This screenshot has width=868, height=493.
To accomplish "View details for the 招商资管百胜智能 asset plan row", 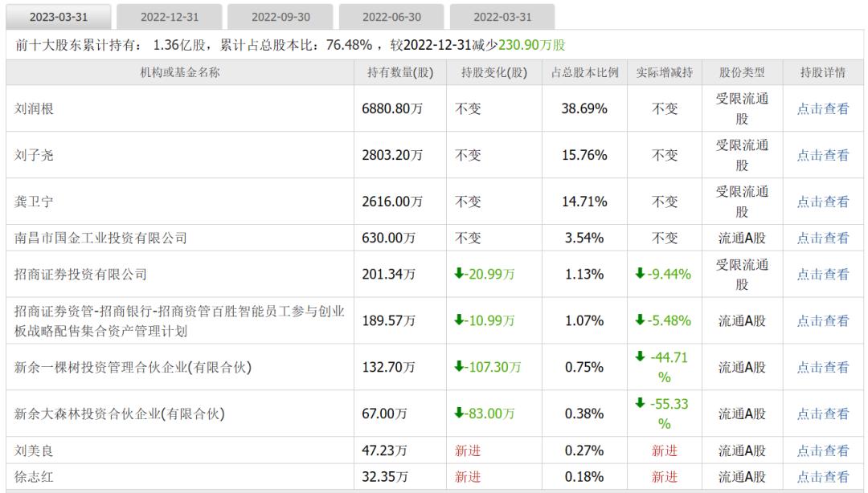I will tap(823, 321).
